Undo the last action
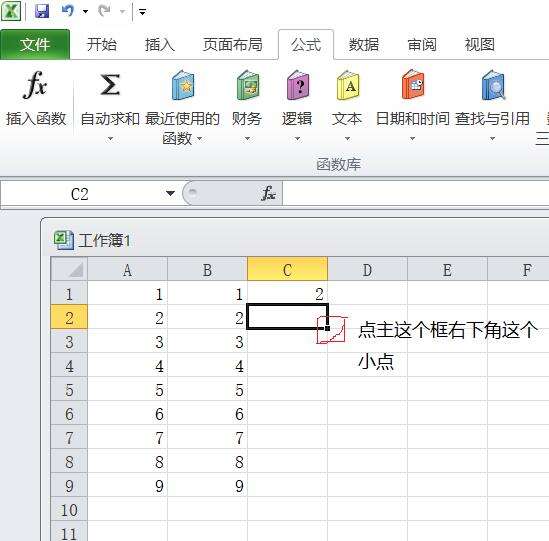The image size is (549, 541). 68,11
